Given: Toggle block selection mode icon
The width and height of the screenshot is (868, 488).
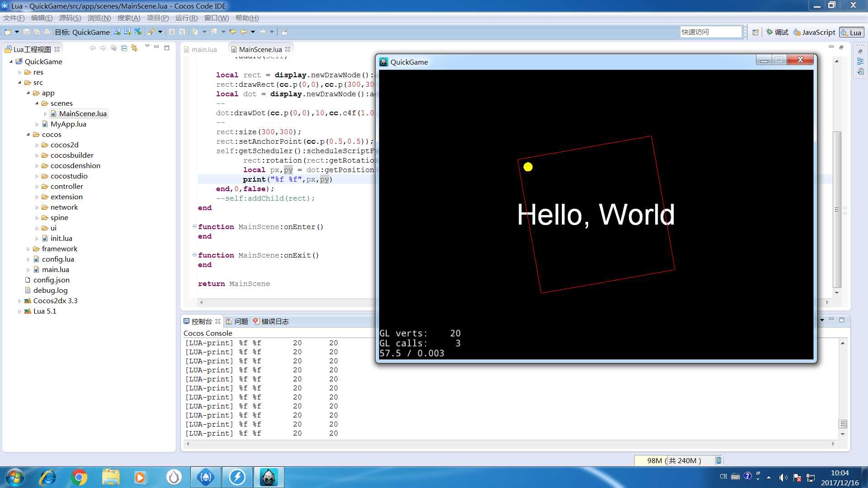Looking at the screenshot, I should point(172,32).
